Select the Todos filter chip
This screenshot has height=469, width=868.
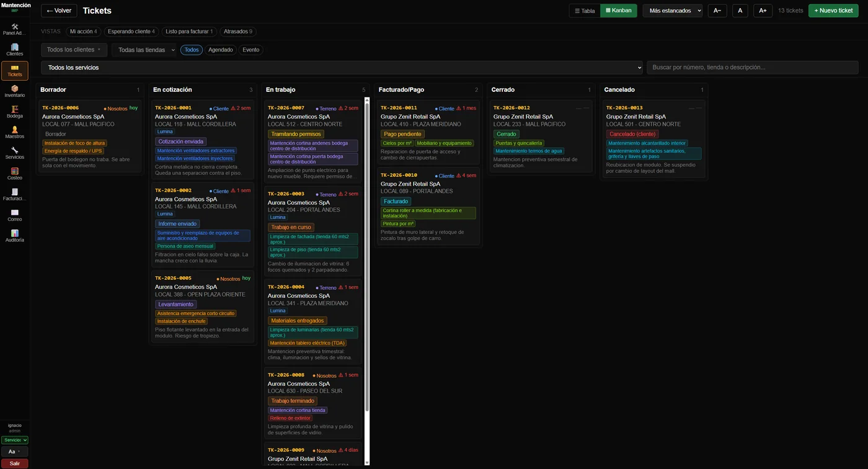(x=192, y=50)
